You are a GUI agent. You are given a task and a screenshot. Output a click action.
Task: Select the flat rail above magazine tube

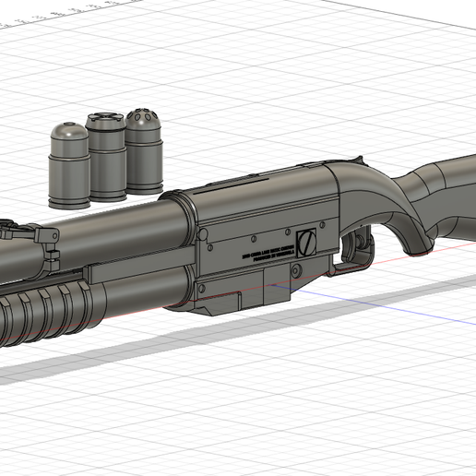[x=141, y=264]
